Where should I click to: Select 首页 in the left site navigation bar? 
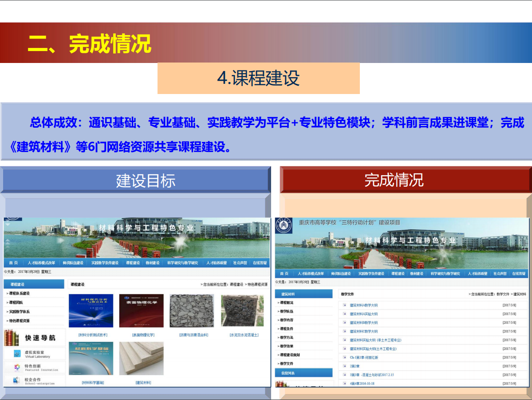point(13,263)
